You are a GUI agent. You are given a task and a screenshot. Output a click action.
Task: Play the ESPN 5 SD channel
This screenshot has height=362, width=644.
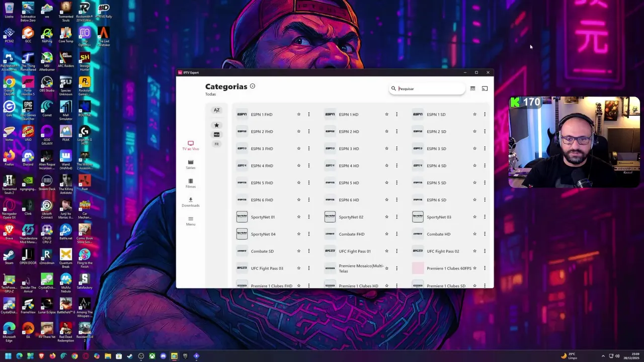[436, 183]
